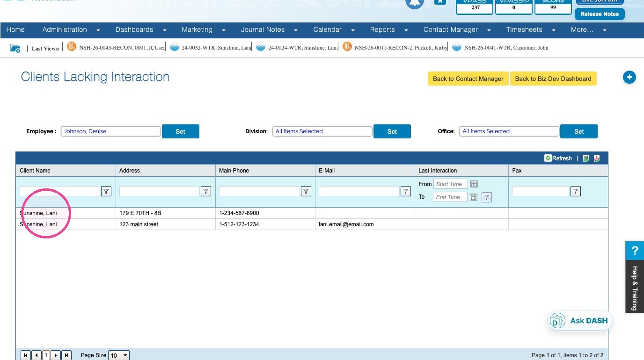Focus the Client Name filter field
This screenshot has height=360, width=644.
tap(59, 191)
